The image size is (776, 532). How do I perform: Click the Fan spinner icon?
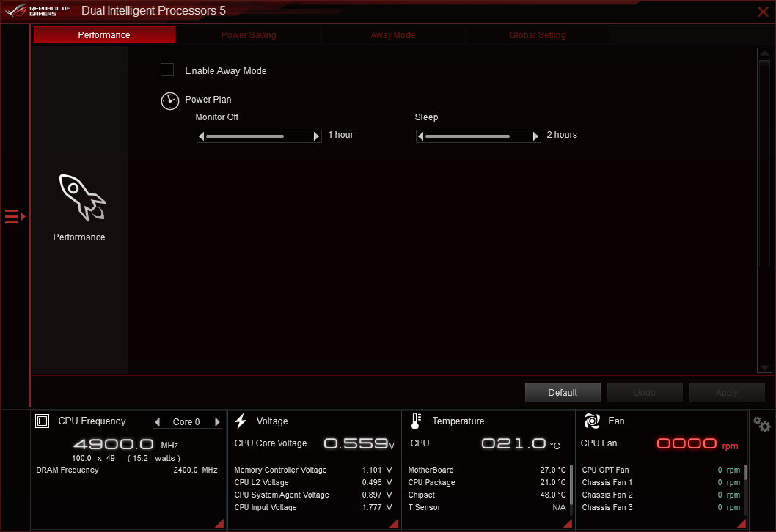tap(591, 421)
